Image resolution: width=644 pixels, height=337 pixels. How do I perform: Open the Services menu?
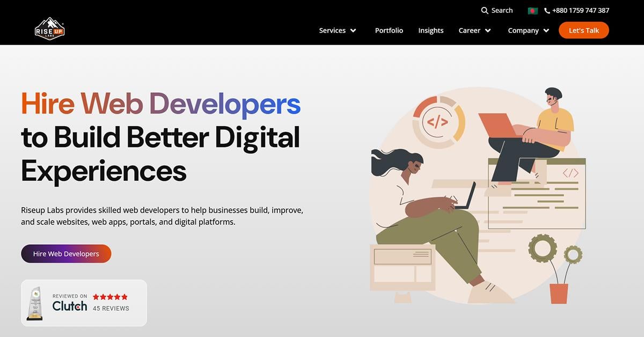click(332, 31)
